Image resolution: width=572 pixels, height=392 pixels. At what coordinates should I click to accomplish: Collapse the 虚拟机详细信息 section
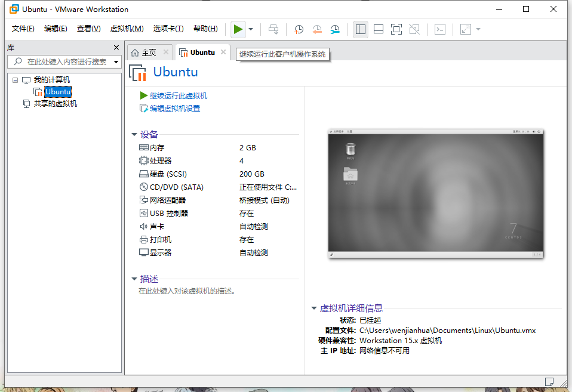(313, 308)
